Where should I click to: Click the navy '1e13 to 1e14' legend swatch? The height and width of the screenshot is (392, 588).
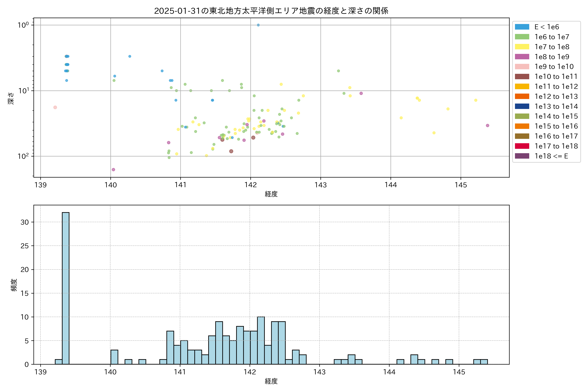[x=522, y=106]
